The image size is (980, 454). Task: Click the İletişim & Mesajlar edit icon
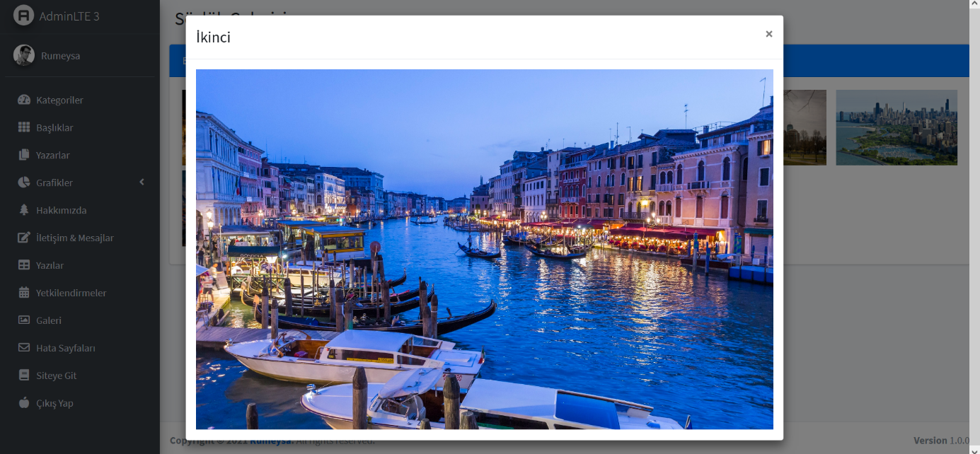(x=24, y=238)
